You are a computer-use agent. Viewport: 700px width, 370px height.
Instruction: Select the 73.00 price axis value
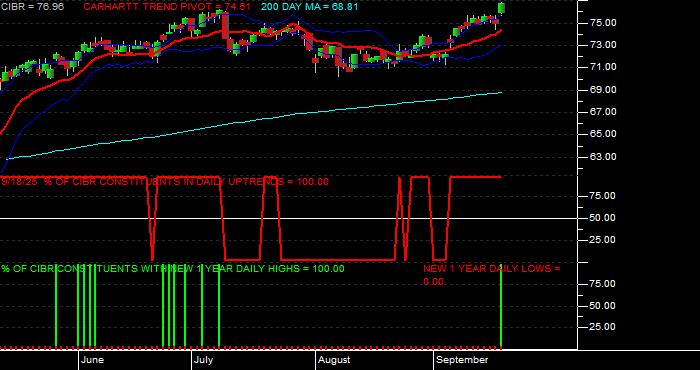pyautogui.click(x=603, y=45)
